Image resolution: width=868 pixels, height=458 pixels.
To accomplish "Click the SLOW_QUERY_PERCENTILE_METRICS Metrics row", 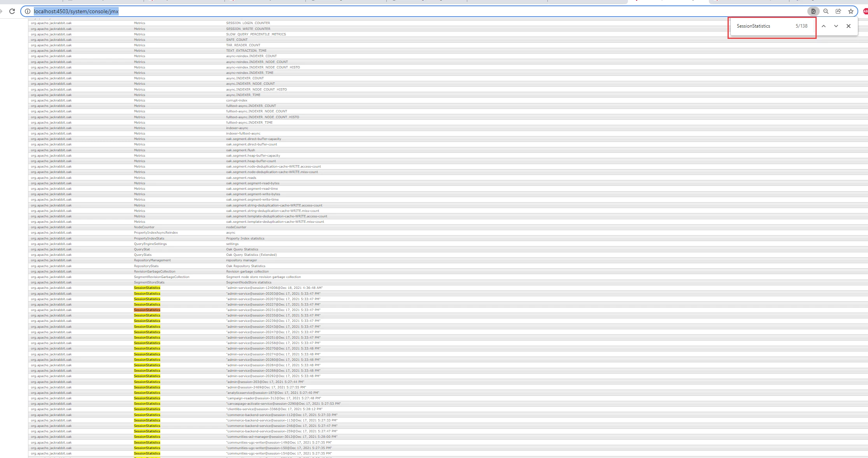I will point(256,34).
